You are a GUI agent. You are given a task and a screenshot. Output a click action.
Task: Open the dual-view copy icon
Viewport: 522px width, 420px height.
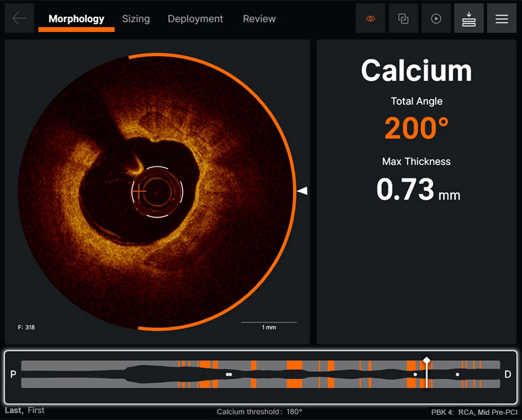403,18
